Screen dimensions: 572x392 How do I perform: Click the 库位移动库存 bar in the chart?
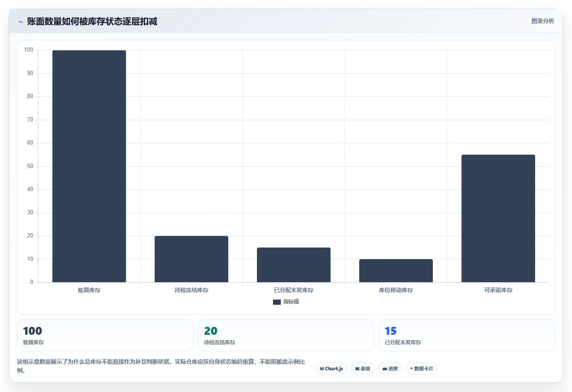click(x=396, y=271)
